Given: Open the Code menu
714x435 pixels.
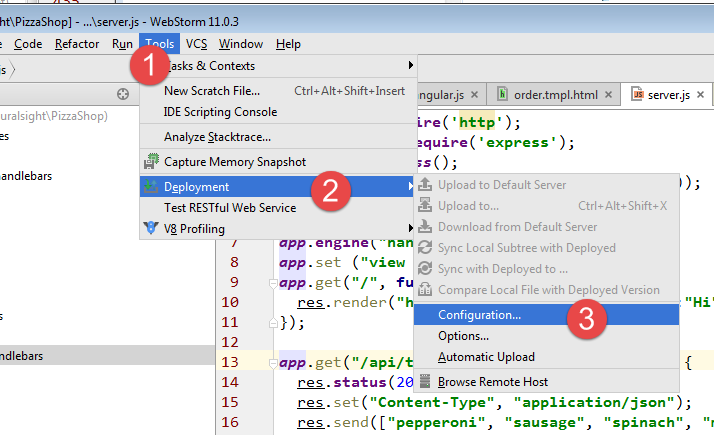Looking at the screenshot, I should click(x=28, y=44).
